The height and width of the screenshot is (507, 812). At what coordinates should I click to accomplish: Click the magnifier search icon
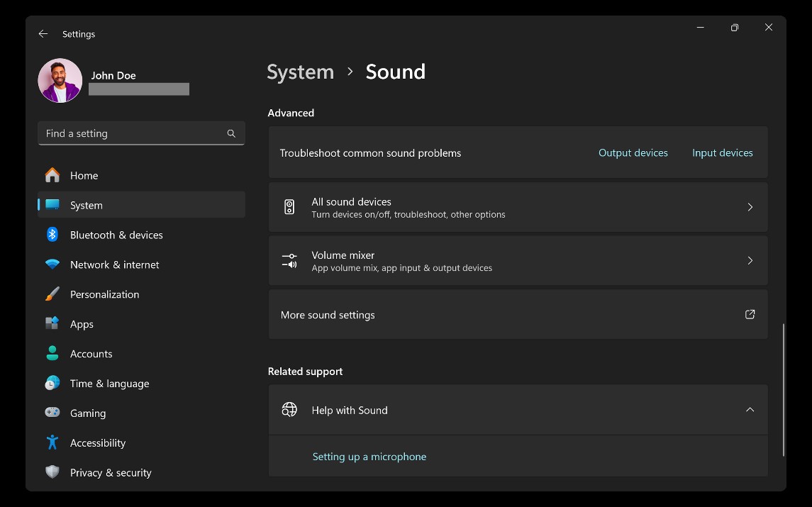231,133
